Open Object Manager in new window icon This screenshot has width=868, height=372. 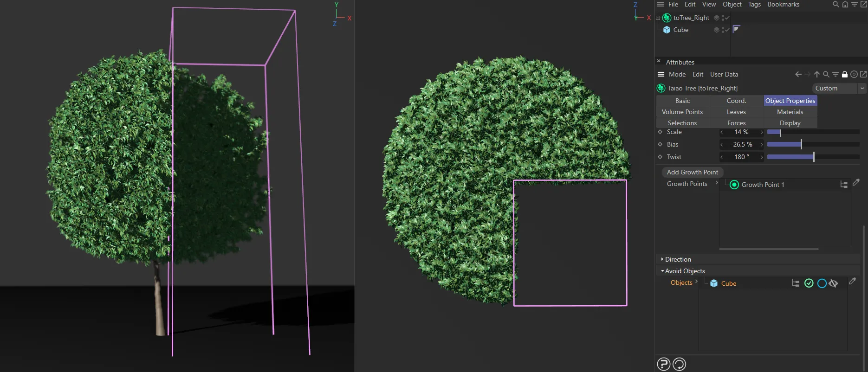tap(864, 4)
